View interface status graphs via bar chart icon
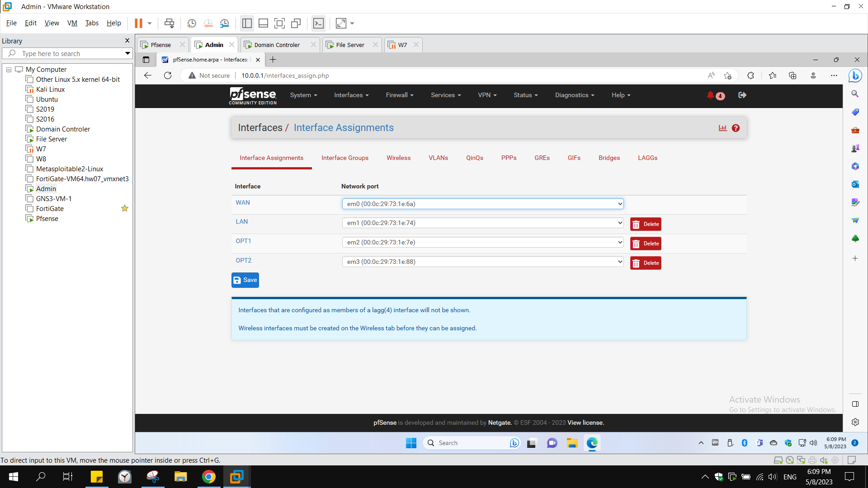The width and height of the screenshot is (868, 488). (723, 128)
